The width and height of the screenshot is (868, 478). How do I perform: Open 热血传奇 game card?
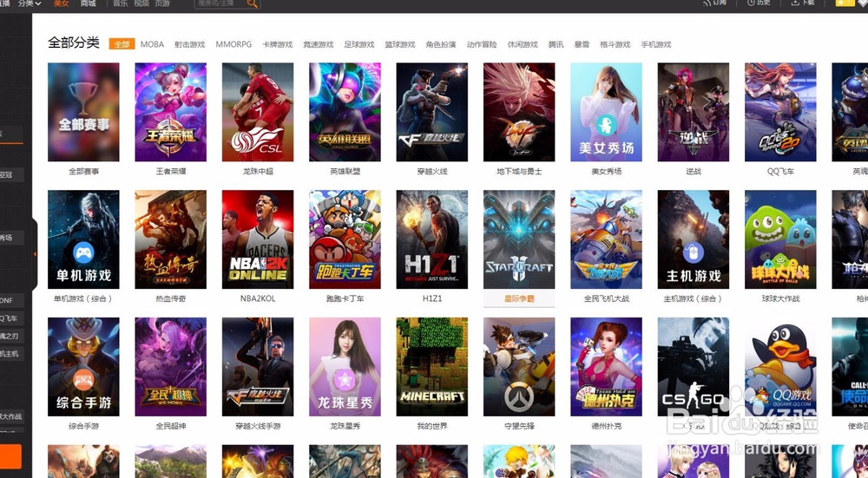click(170, 239)
